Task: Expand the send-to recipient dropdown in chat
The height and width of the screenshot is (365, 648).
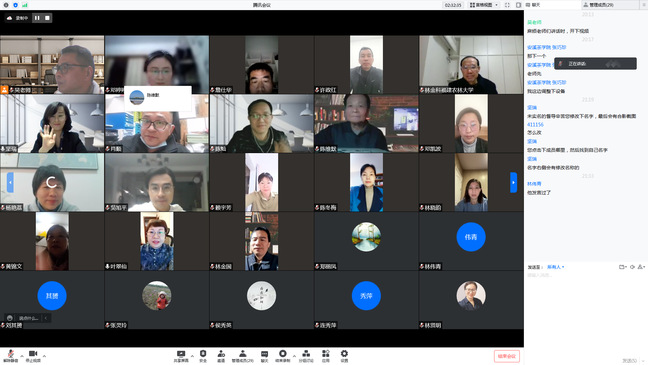Action: [555, 267]
